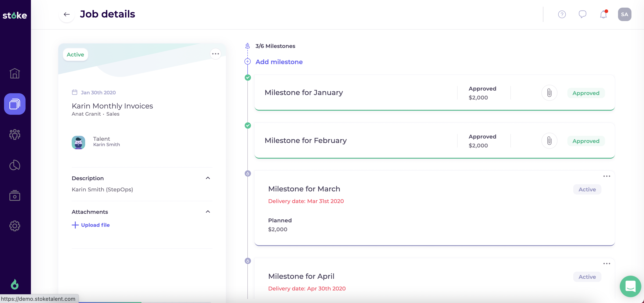Open the job card three-dot menu
The image size is (644, 303).
pos(215,54)
